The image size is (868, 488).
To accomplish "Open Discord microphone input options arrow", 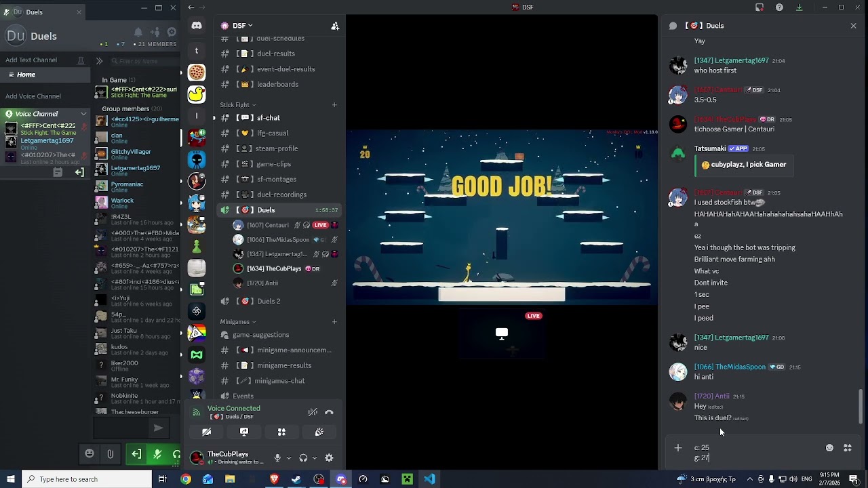I will (x=288, y=458).
